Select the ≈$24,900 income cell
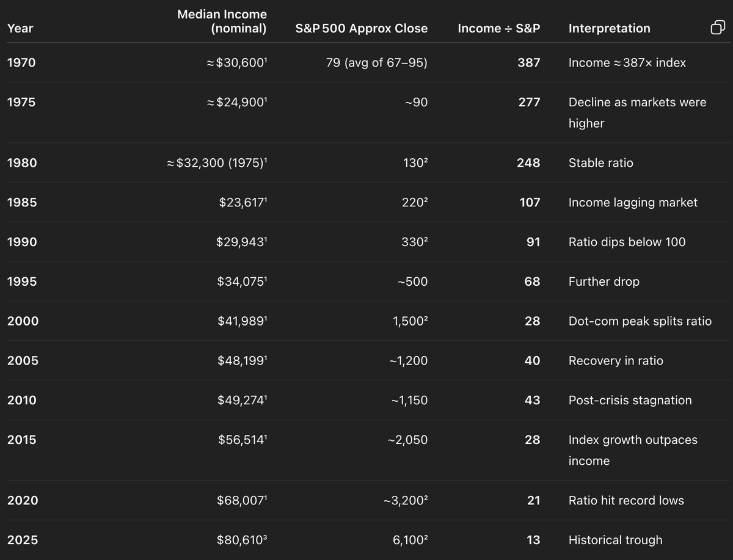This screenshot has height=560, width=733. [x=237, y=102]
